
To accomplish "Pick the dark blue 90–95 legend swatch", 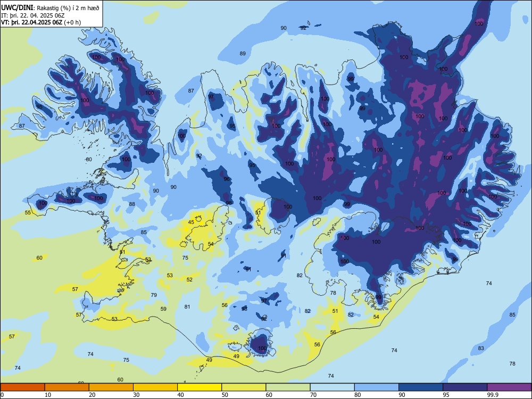I will point(421,387).
